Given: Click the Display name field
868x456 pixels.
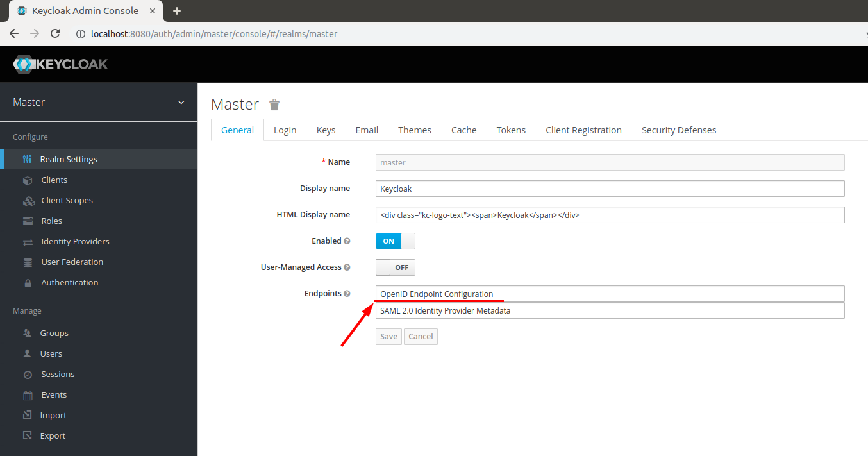Looking at the screenshot, I should tap(610, 189).
